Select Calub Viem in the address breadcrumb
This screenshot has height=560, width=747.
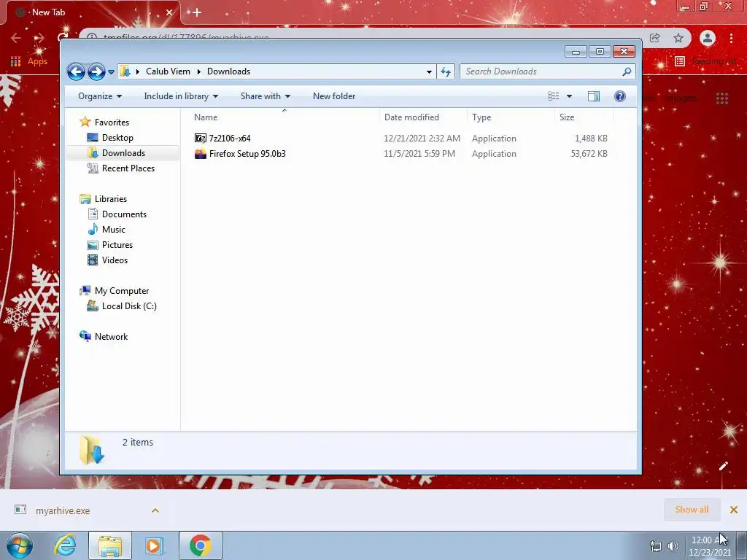[168, 71]
